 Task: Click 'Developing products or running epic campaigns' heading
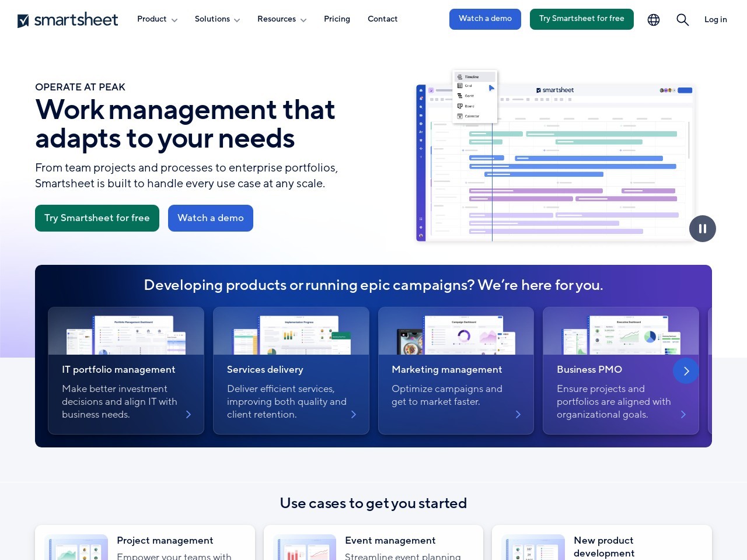click(x=373, y=285)
